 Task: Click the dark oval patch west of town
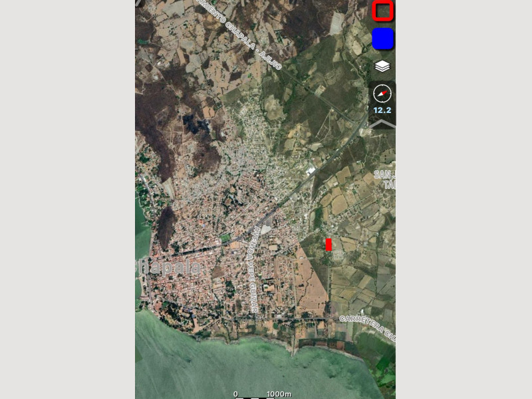pos(165,219)
